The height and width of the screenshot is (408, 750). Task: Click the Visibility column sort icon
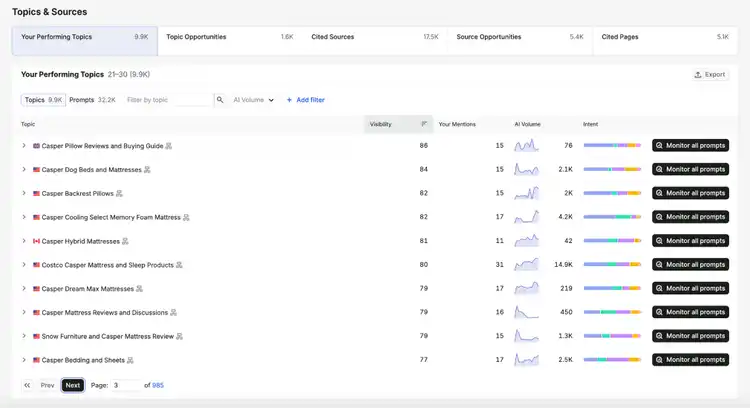point(424,124)
